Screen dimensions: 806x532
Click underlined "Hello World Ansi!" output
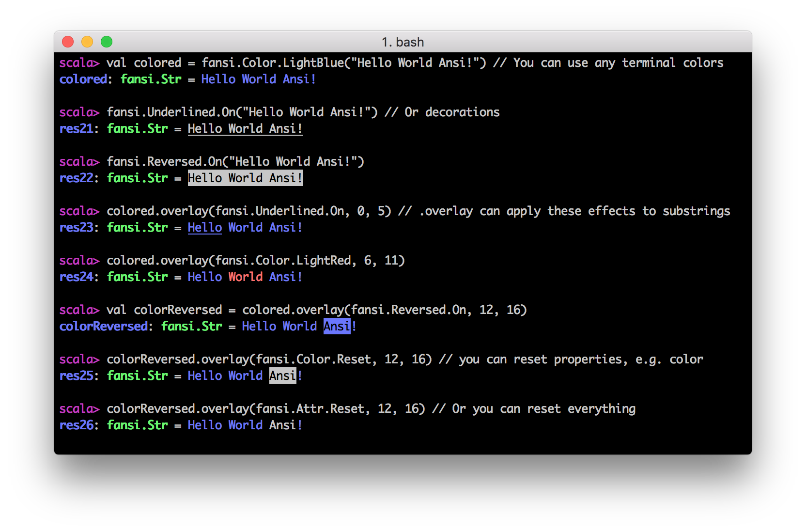[x=245, y=129]
